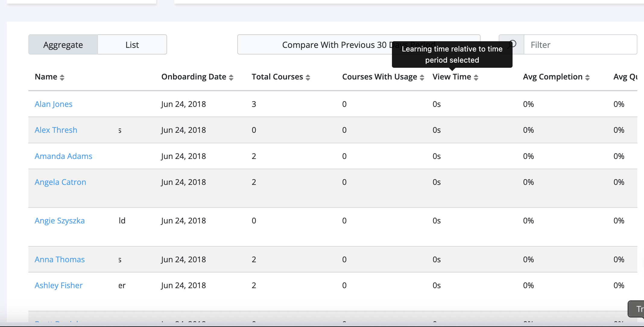Screen dimensions: 644x327
Task: Select Alex Thresh view time 0s
Action: click(x=437, y=130)
